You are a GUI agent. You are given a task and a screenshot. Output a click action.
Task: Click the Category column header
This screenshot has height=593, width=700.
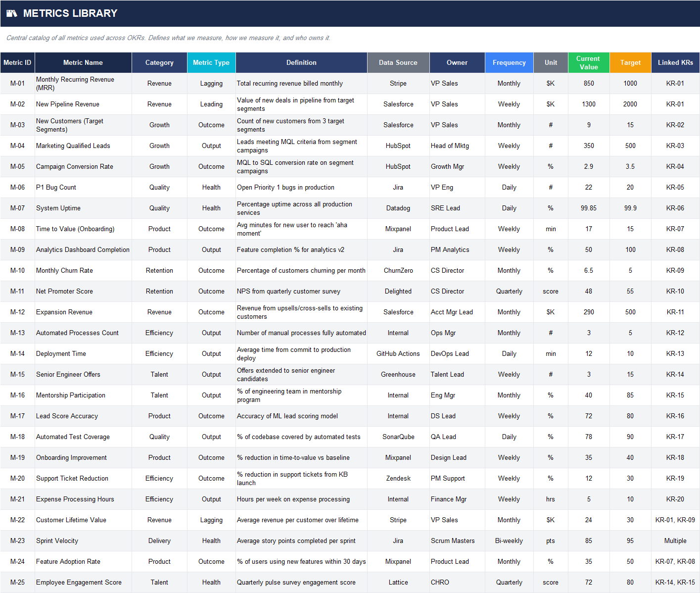pos(159,62)
